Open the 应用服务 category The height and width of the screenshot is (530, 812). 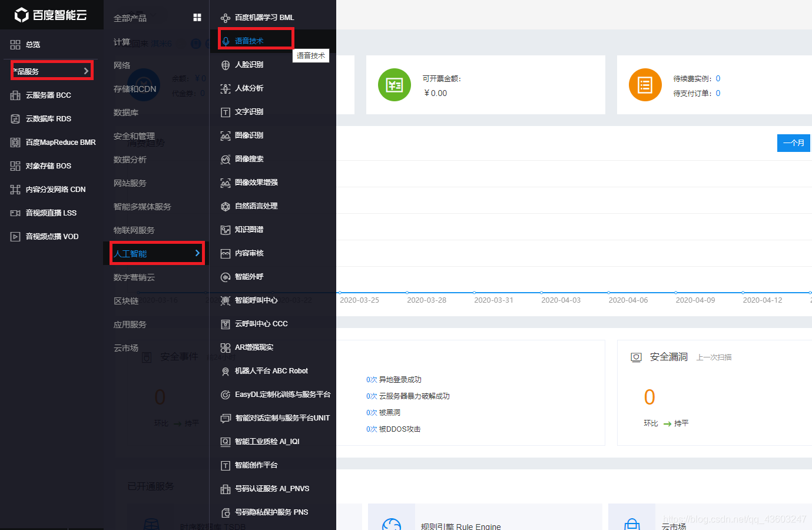[x=130, y=324]
